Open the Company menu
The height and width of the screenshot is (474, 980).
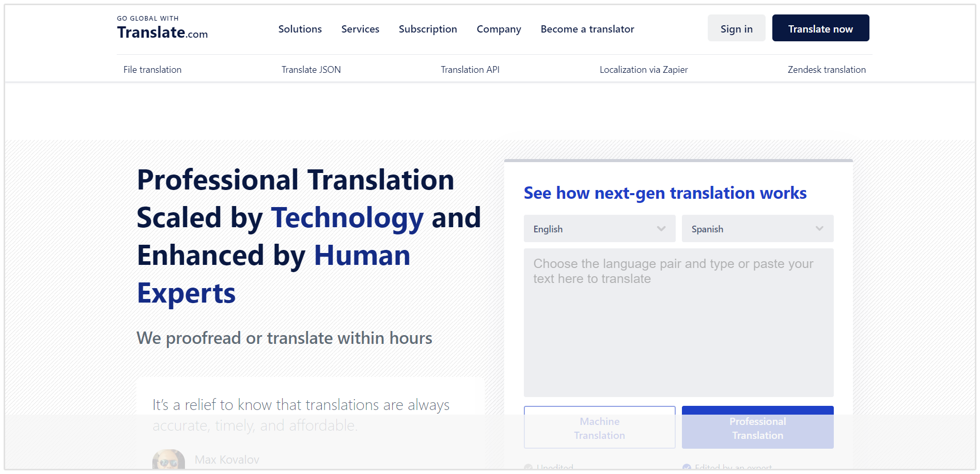pos(499,29)
